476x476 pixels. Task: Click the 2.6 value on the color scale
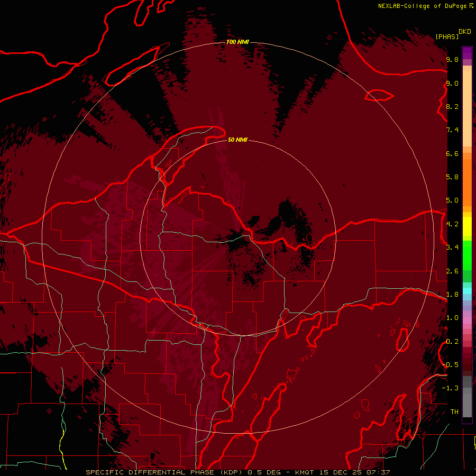pos(452,271)
